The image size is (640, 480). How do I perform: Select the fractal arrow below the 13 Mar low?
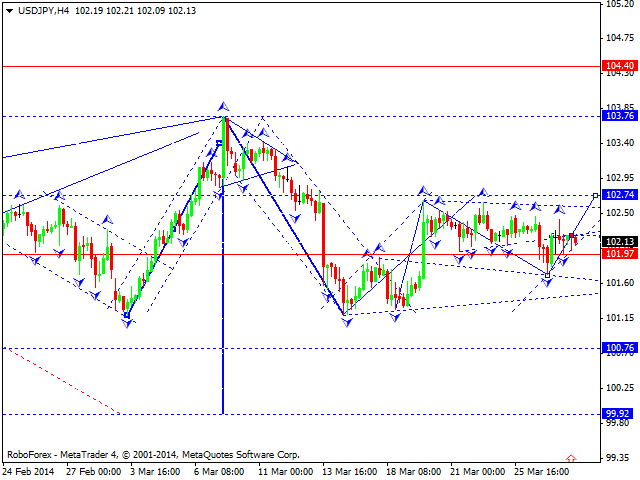point(344,322)
